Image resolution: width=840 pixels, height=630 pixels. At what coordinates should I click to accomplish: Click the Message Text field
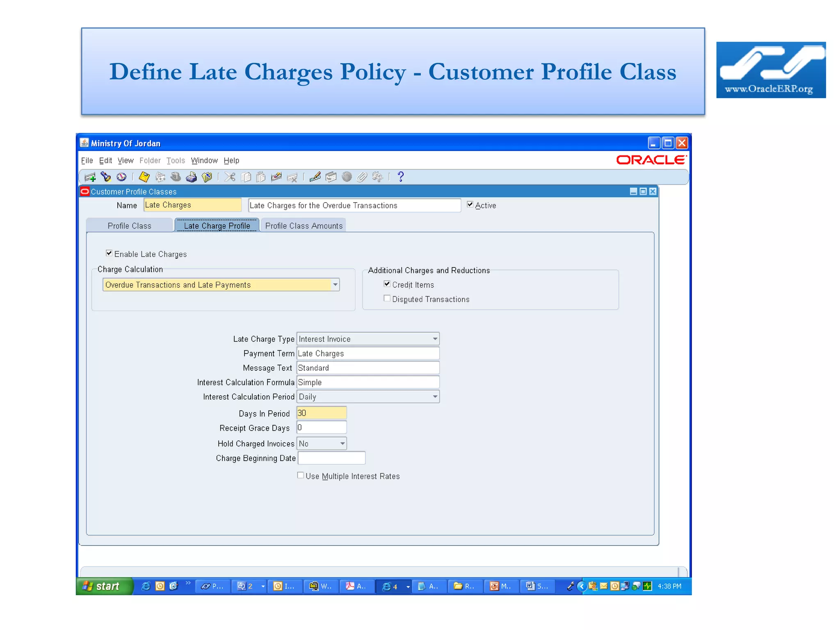click(x=368, y=367)
